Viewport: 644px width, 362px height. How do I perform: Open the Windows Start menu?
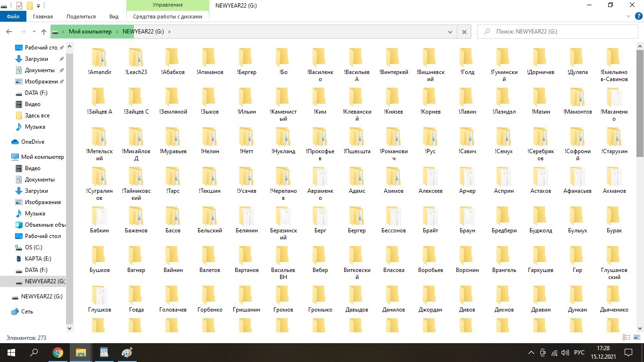click(11, 353)
